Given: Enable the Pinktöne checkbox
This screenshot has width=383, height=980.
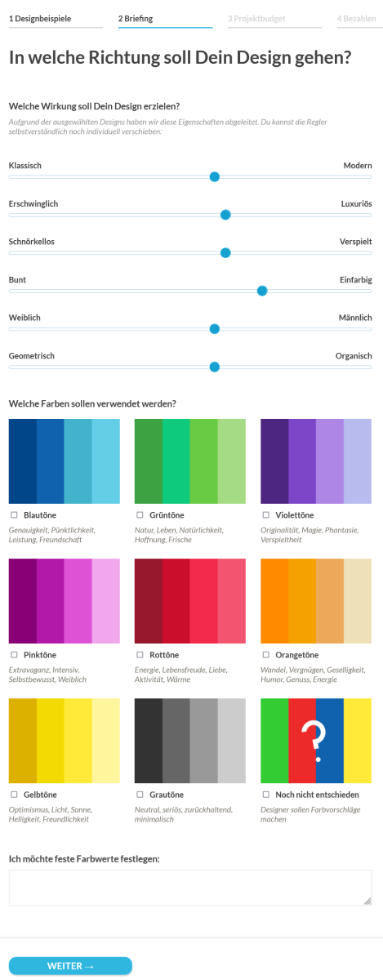Looking at the screenshot, I should click(x=14, y=655).
